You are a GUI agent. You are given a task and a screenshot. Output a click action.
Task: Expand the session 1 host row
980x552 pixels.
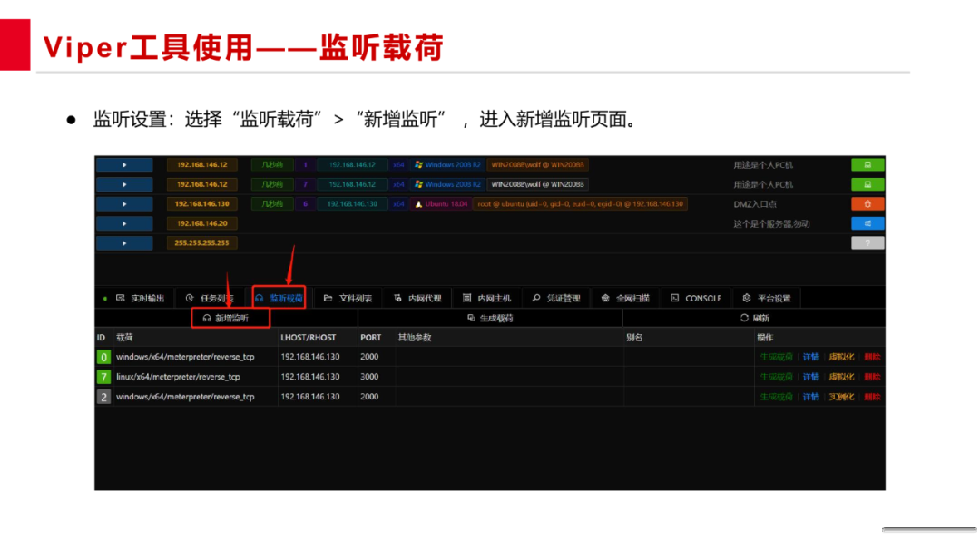click(124, 165)
